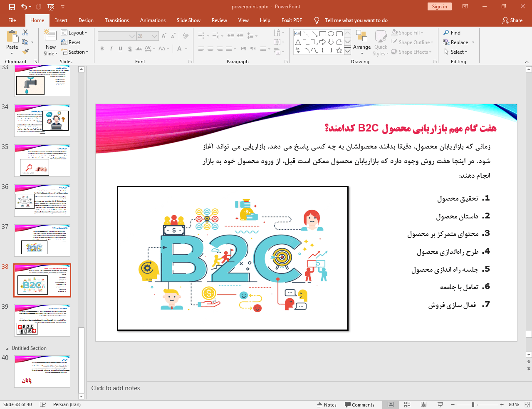This screenshot has width=532, height=409.
Task: Open the Select dropdown in Editing
Action: 456,52
